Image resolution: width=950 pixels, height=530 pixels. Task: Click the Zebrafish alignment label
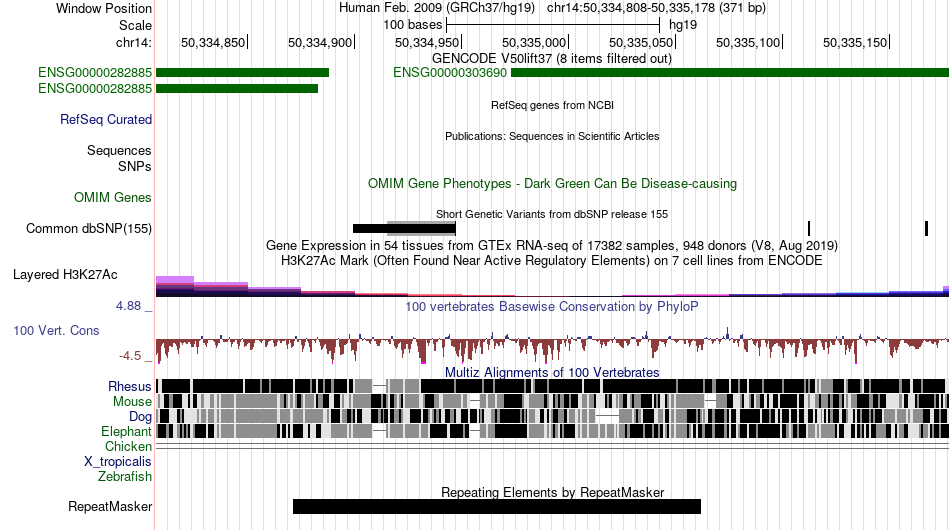[125, 477]
